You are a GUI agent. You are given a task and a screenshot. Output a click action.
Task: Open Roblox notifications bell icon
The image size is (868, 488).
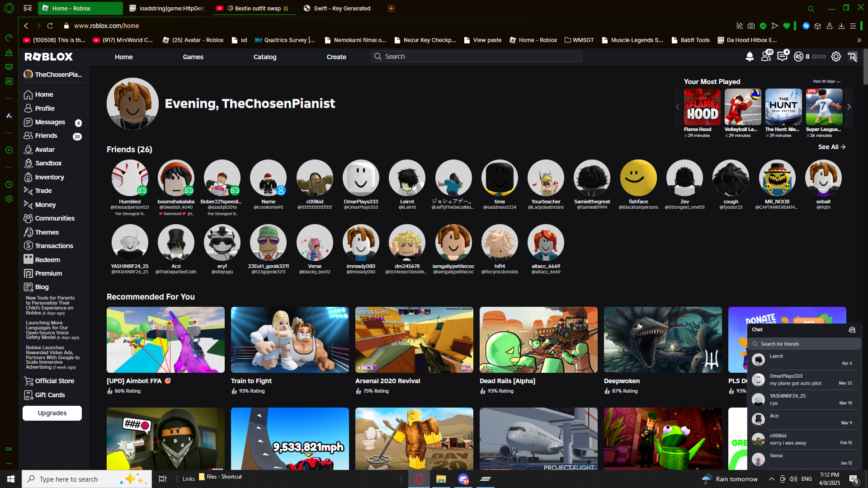[x=750, y=56]
